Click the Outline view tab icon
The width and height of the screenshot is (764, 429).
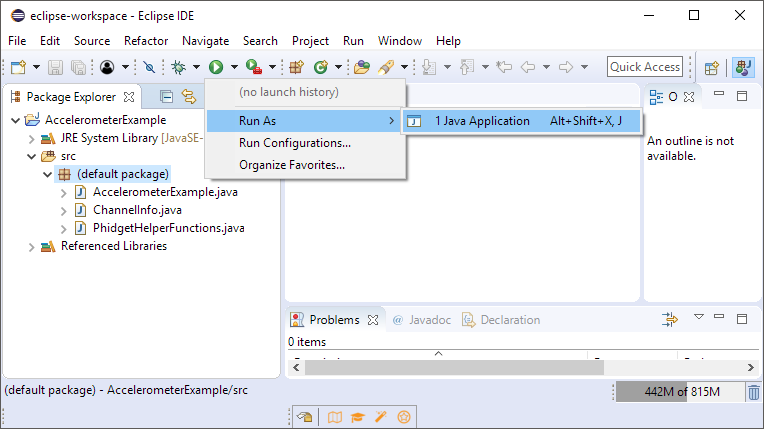(656, 97)
